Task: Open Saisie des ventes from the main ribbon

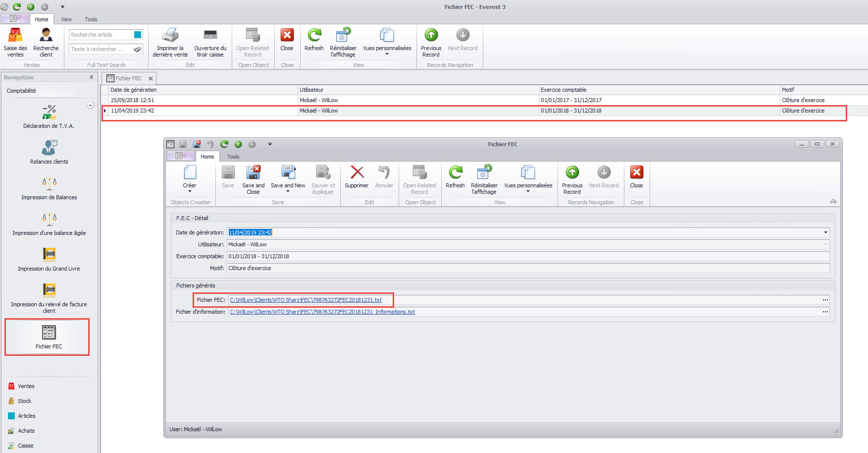Action: (15, 43)
